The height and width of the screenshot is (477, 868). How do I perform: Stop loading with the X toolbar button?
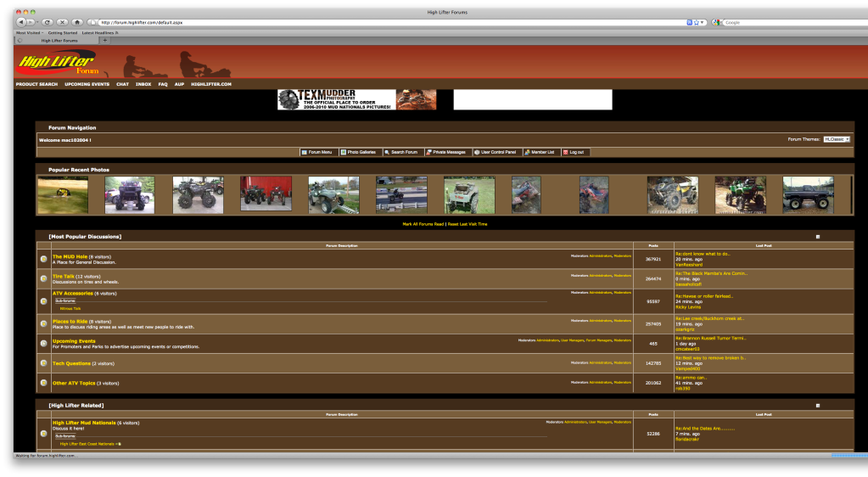pos(62,22)
